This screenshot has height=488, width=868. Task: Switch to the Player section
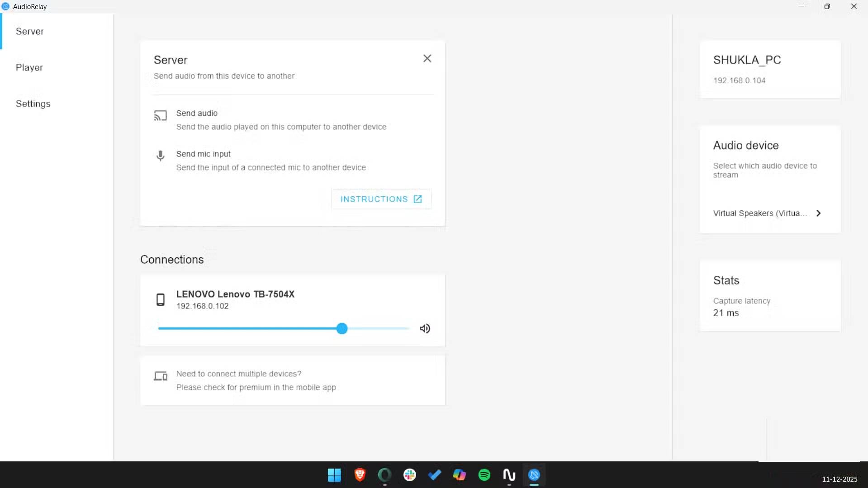click(x=29, y=67)
